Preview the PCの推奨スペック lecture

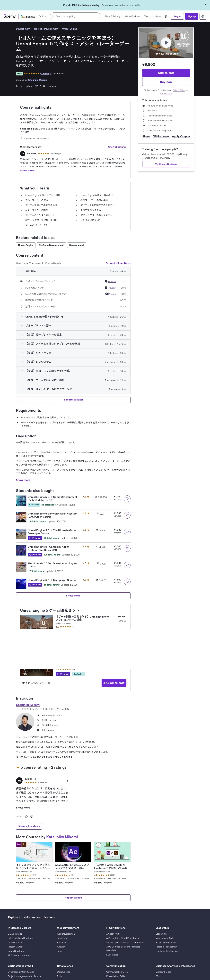111,288
